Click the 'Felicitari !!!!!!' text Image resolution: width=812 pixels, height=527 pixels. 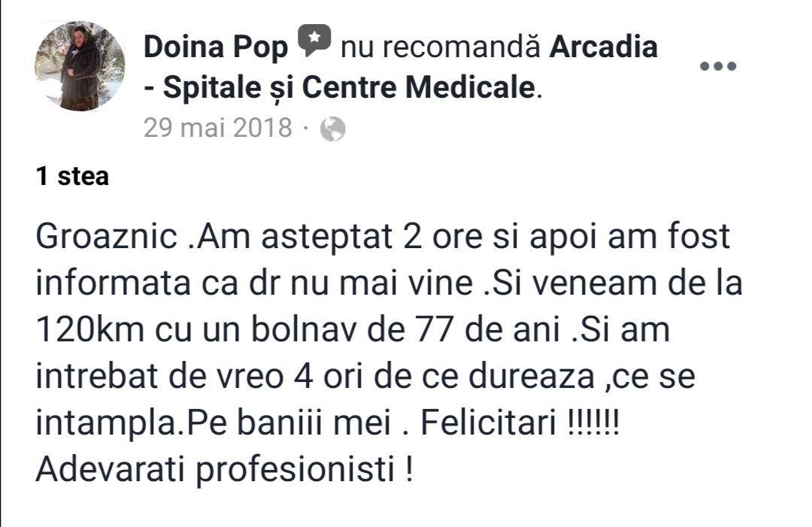(520, 423)
